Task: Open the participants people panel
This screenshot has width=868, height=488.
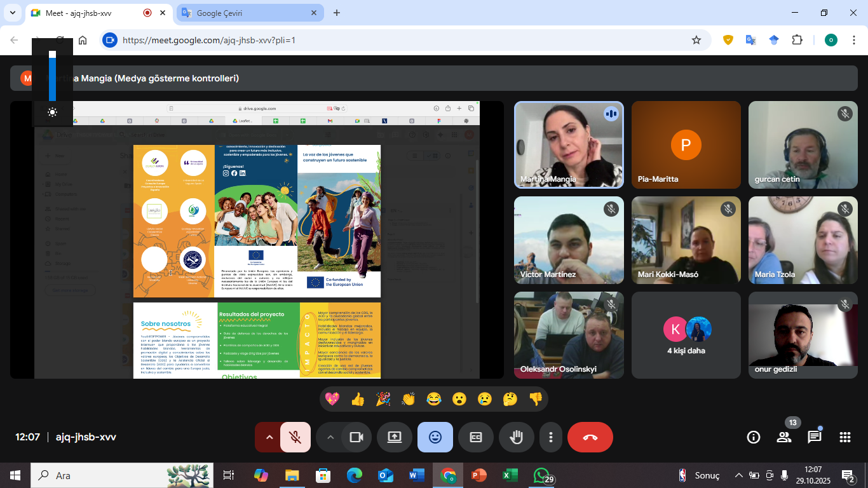Action: point(784,437)
